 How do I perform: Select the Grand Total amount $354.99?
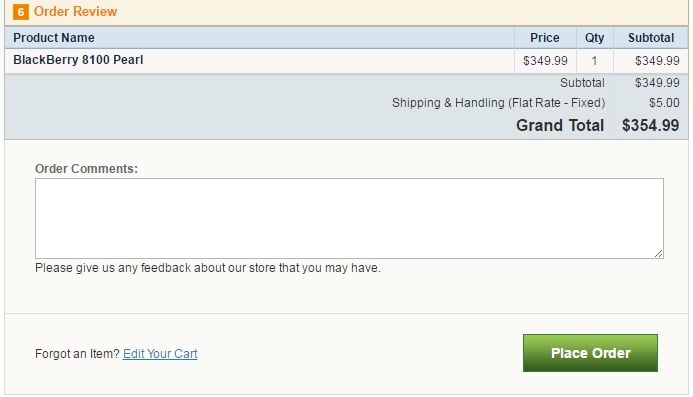coord(650,125)
